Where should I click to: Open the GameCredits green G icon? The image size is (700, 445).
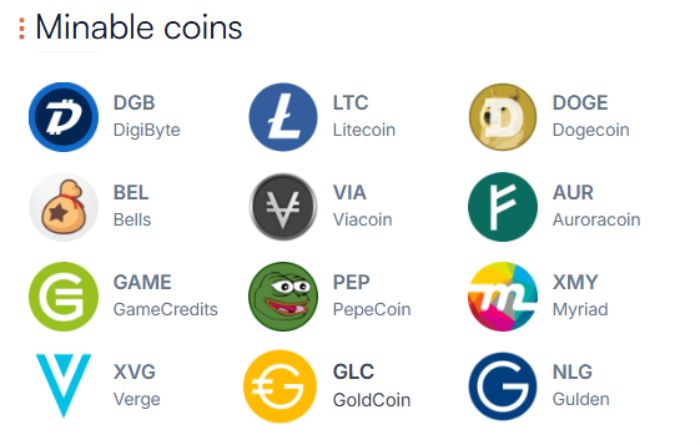[63, 296]
